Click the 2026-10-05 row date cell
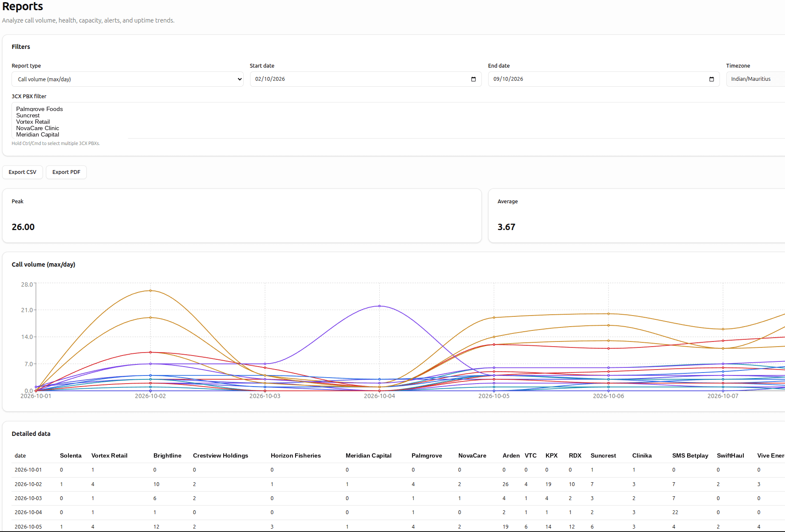Screen dimensions: 785x532 28,527
